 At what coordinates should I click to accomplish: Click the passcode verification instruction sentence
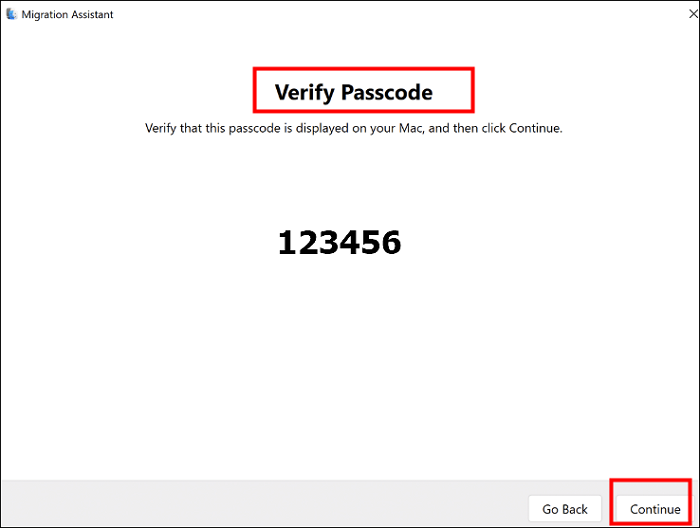353,129
